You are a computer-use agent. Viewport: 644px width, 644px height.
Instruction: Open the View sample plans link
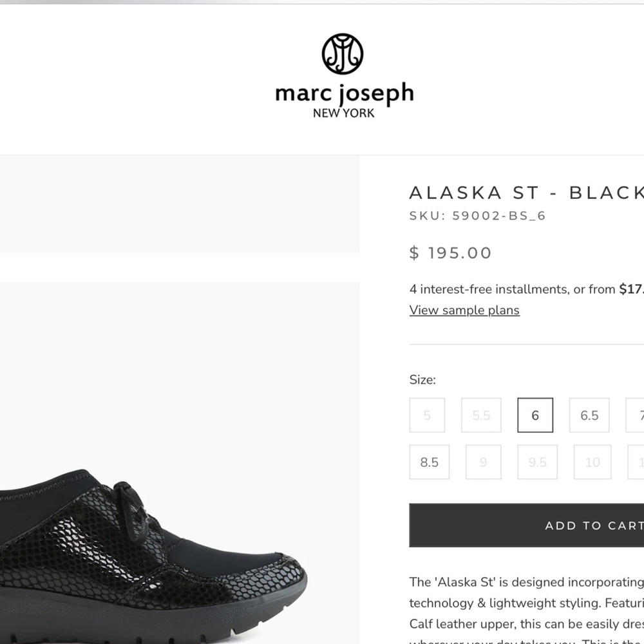click(464, 310)
